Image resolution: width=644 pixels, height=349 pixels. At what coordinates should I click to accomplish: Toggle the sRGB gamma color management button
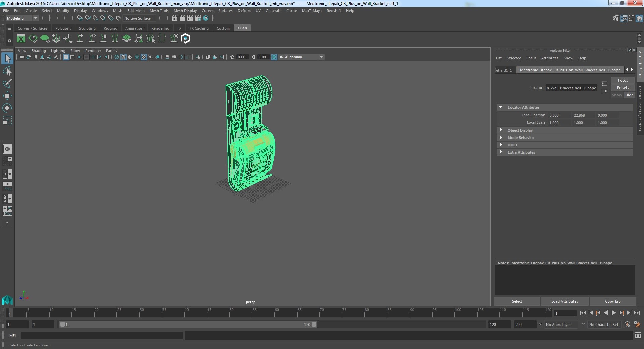click(274, 57)
